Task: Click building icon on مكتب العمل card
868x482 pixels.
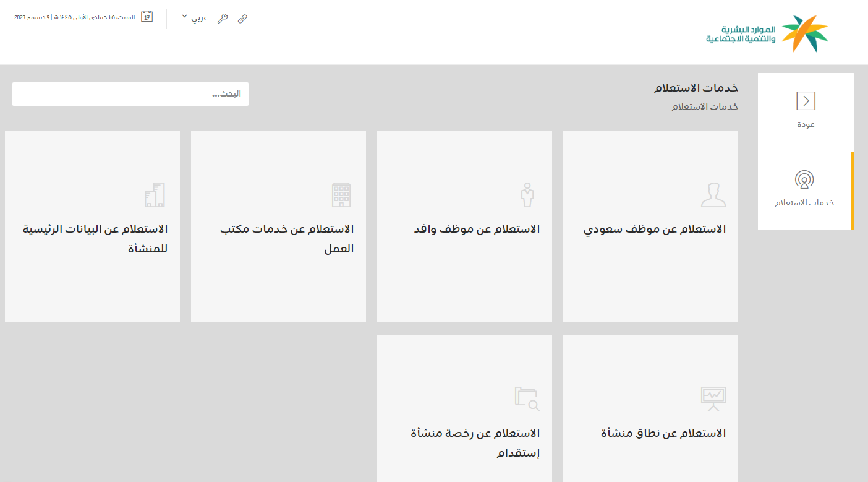Action: coord(341,195)
